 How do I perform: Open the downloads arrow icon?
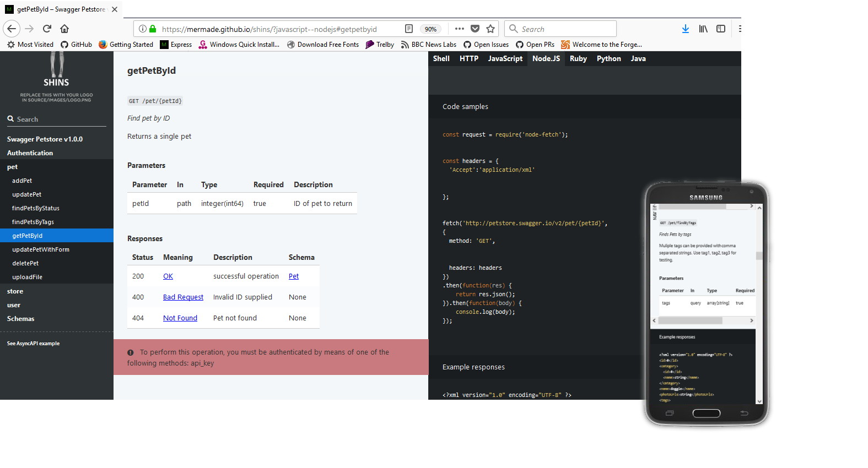(x=686, y=29)
